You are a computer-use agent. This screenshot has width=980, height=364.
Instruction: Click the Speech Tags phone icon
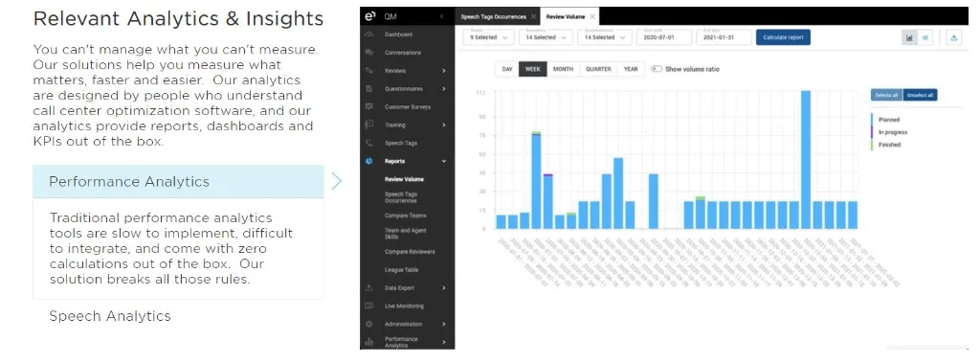coord(369,144)
